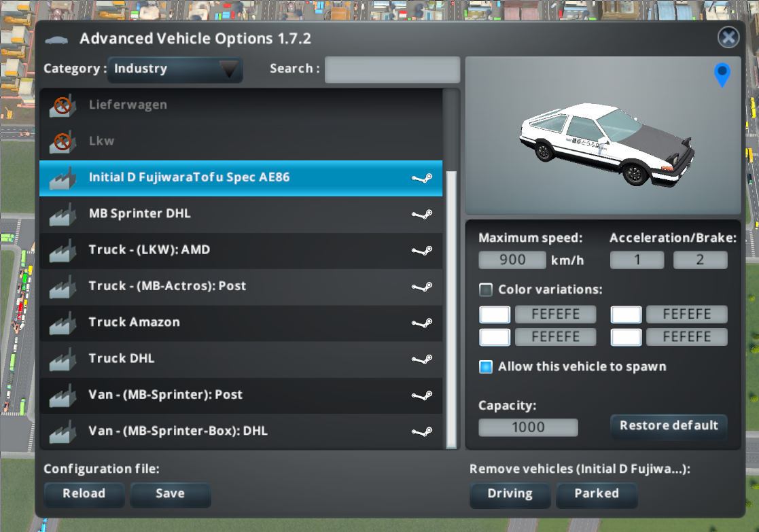Select Truck DHL vehicle
The image size is (759, 532).
tap(241, 359)
